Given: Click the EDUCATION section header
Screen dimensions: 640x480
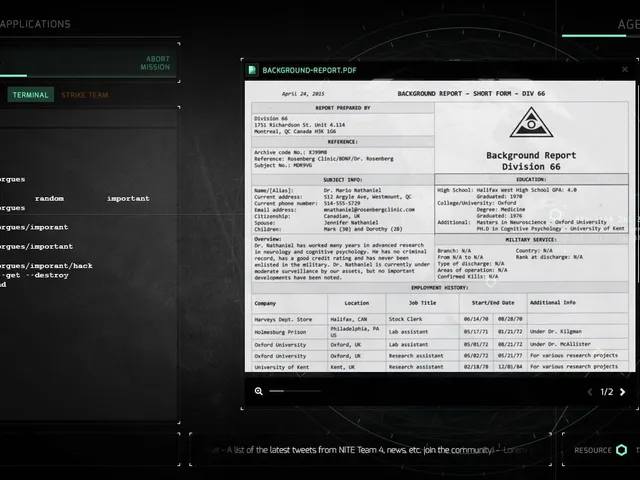Looking at the screenshot, I should pos(531,179).
